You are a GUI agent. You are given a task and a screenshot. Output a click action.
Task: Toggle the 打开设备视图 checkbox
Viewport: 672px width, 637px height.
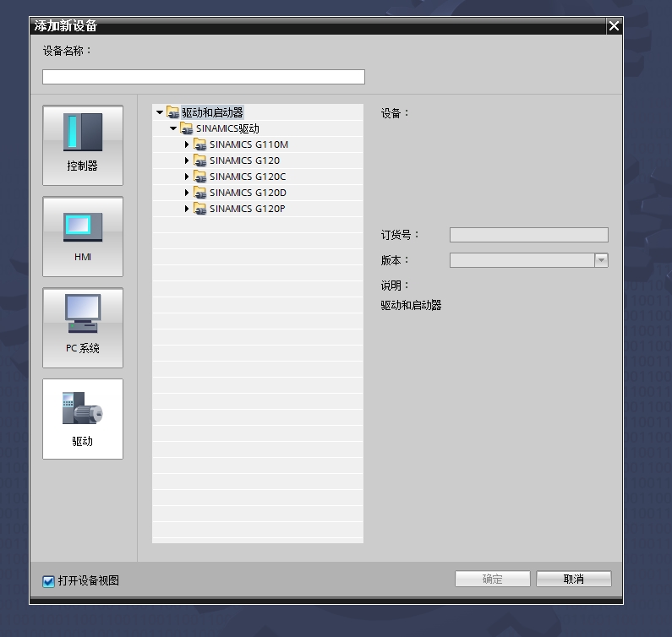click(48, 581)
